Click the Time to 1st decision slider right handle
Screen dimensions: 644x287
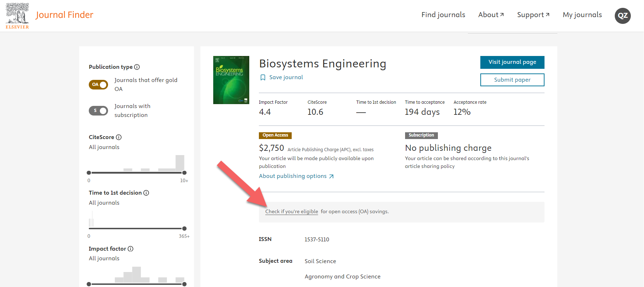[184, 229]
